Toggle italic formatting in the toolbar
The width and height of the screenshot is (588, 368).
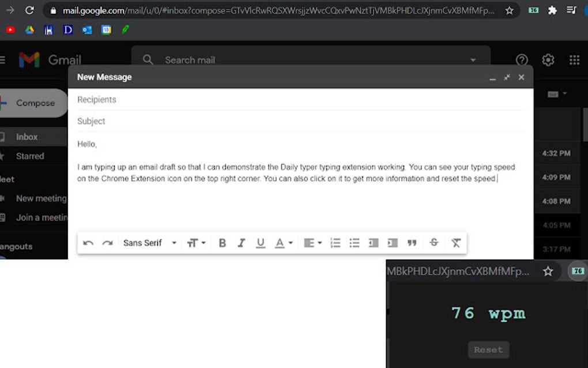[241, 243]
